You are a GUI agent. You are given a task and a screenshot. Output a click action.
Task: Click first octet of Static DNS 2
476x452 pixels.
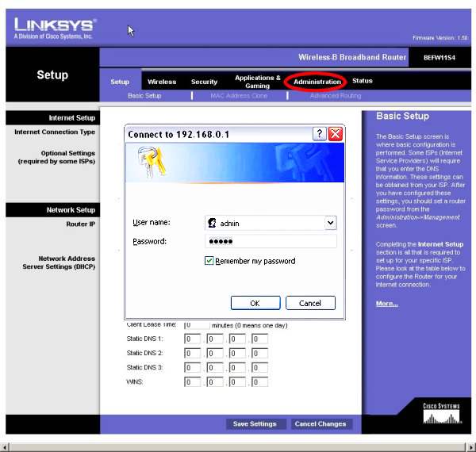click(192, 353)
